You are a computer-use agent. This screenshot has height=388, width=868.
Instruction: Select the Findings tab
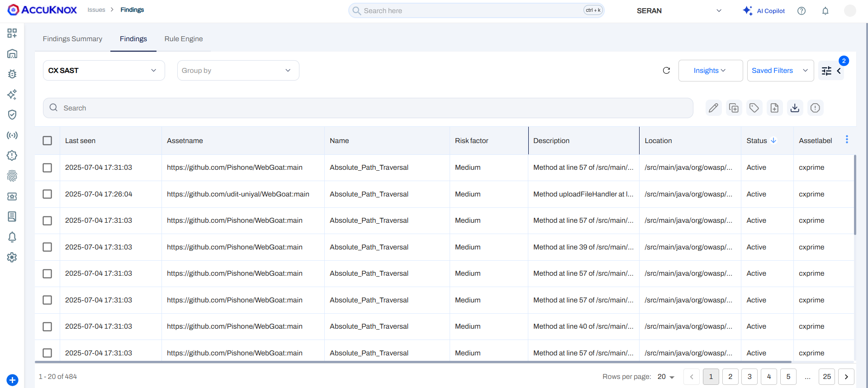pos(133,39)
